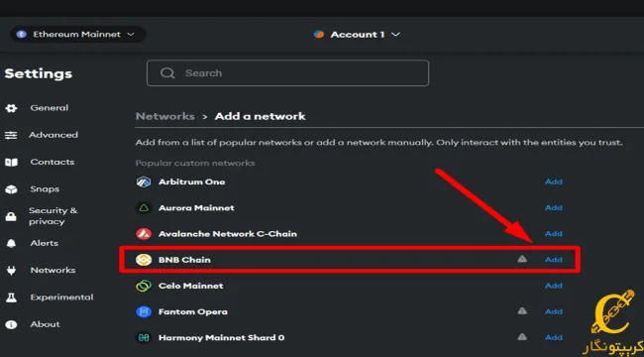Click the BNB Chain logo
The height and width of the screenshot is (357, 644).
point(144,260)
